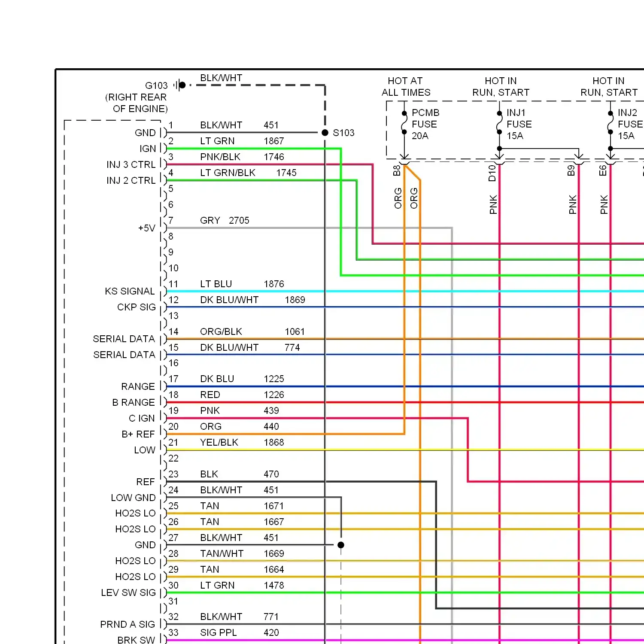Screen dimensions: 644x644
Task: Click the PCMB fuse symbol
Action: tap(404, 122)
